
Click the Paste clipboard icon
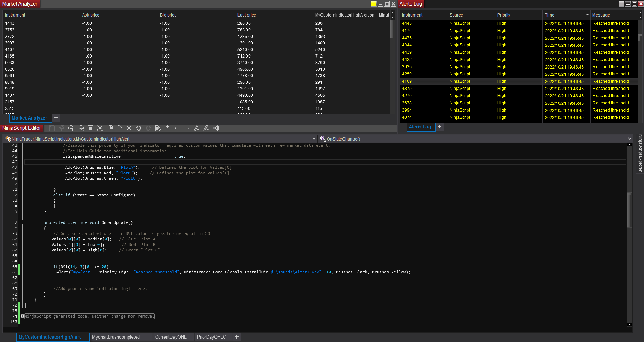point(119,128)
